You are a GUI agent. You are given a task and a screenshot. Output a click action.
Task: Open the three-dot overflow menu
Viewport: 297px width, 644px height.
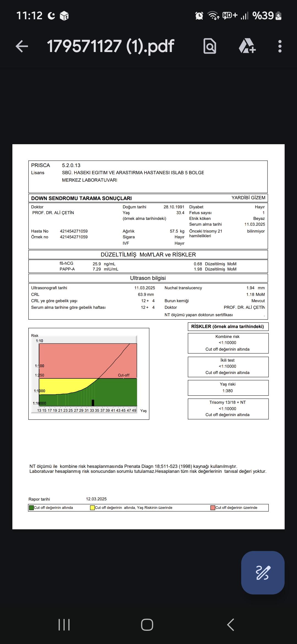click(x=280, y=46)
